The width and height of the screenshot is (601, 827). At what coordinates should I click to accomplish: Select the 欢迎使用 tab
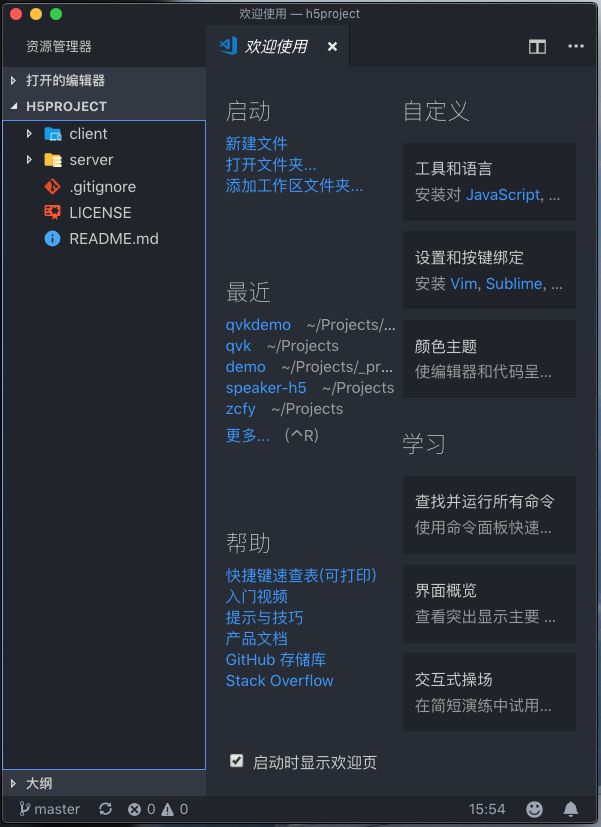pyautogui.click(x=277, y=46)
